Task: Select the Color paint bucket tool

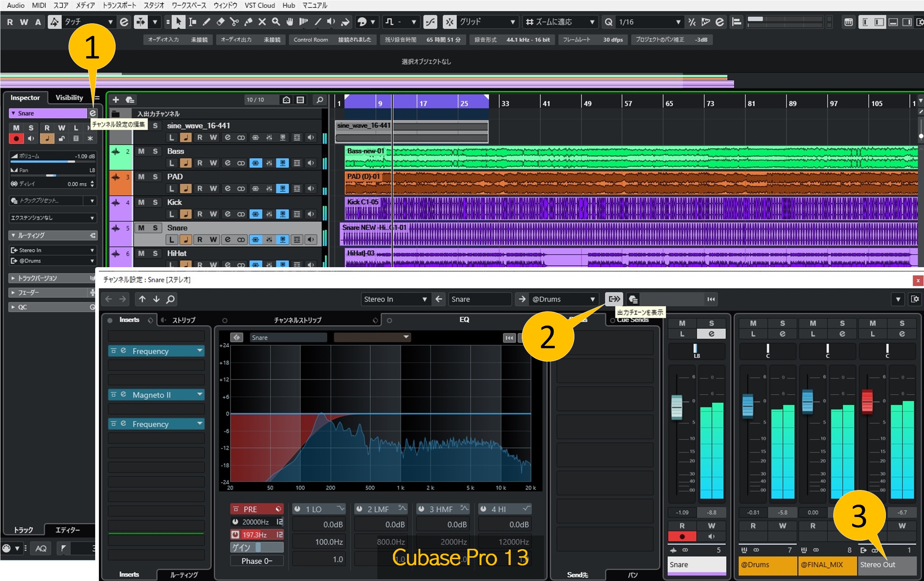Action: [x=346, y=22]
